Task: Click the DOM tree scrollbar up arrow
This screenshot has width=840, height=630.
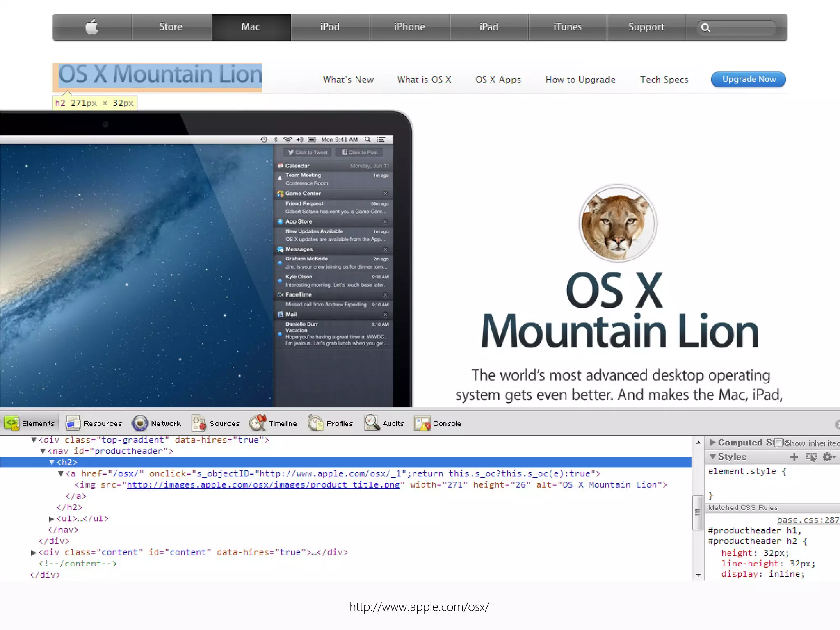Action: tap(698, 443)
